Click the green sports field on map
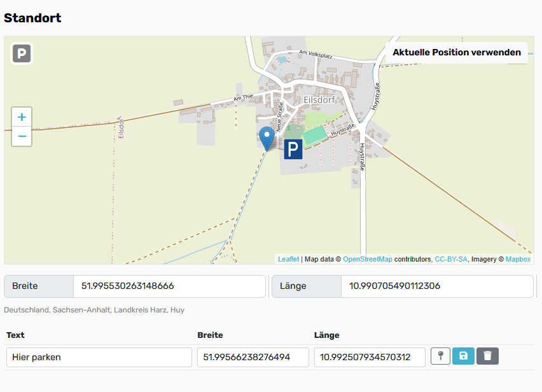Image resolution: width=542 pixels, height=392 pixels. (x=313, y=136)
